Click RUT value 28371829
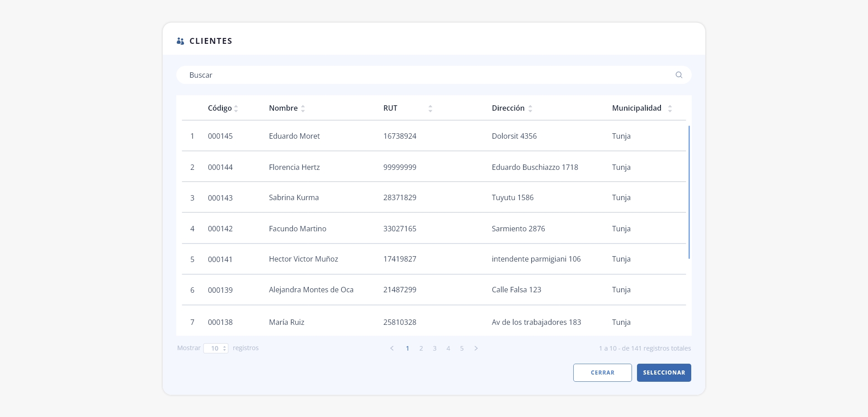Image resolution: width=868 pixels, height=417 pixels. 400,197
